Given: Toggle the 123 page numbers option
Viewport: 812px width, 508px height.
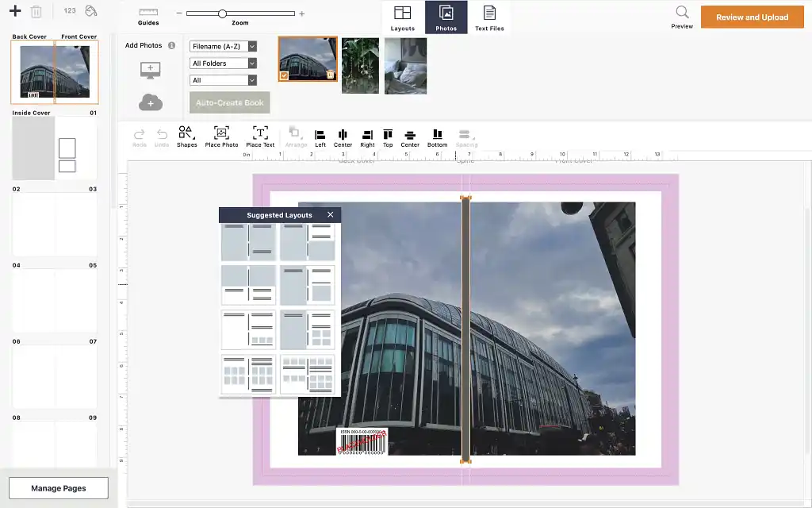Looking at the screenshot, I should click(70, 11).
